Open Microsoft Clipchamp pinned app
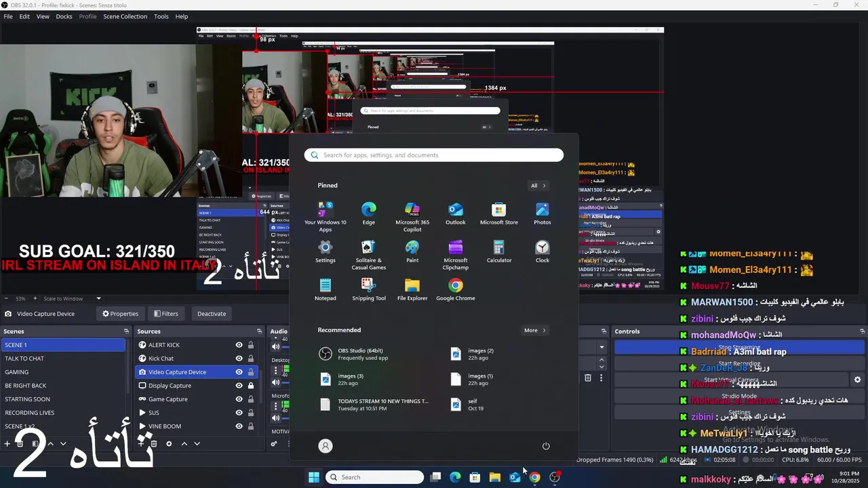Image resolution: width=868 pixels, height=488 pixels. (x=456, y=254)
